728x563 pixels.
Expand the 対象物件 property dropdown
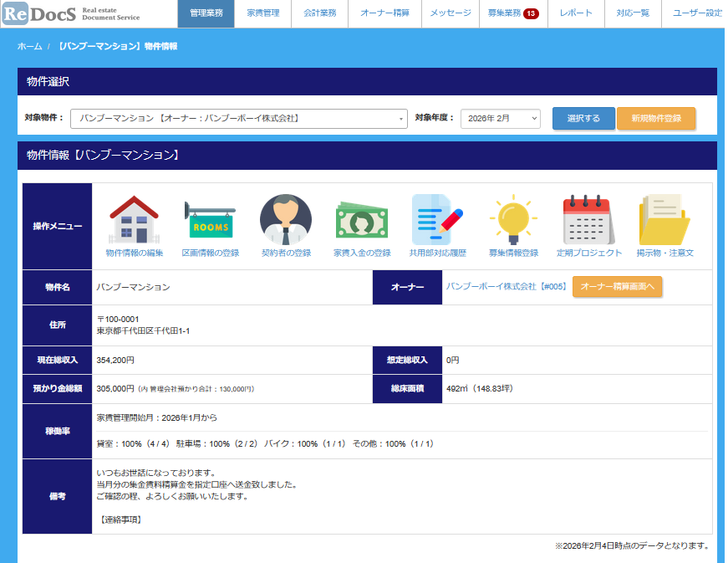(239, 119)
